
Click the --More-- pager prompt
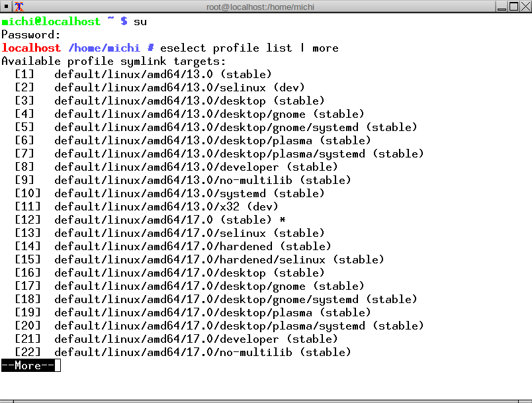click(28, 365)
